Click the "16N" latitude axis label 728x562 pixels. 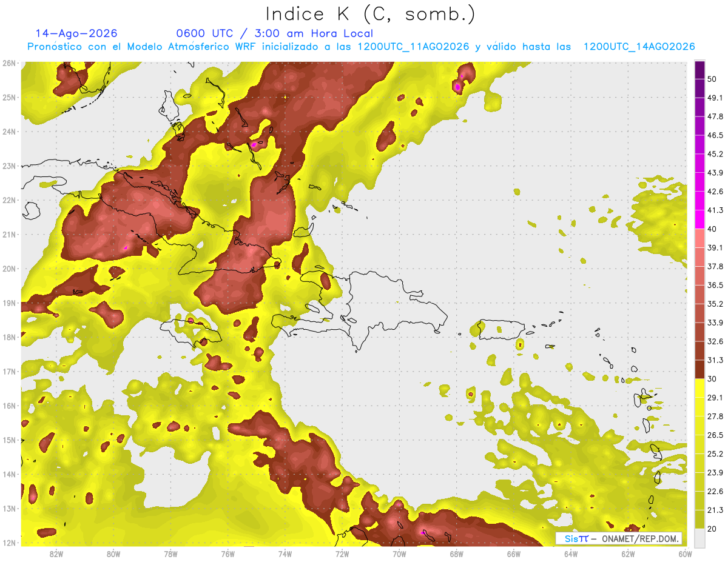8,406
